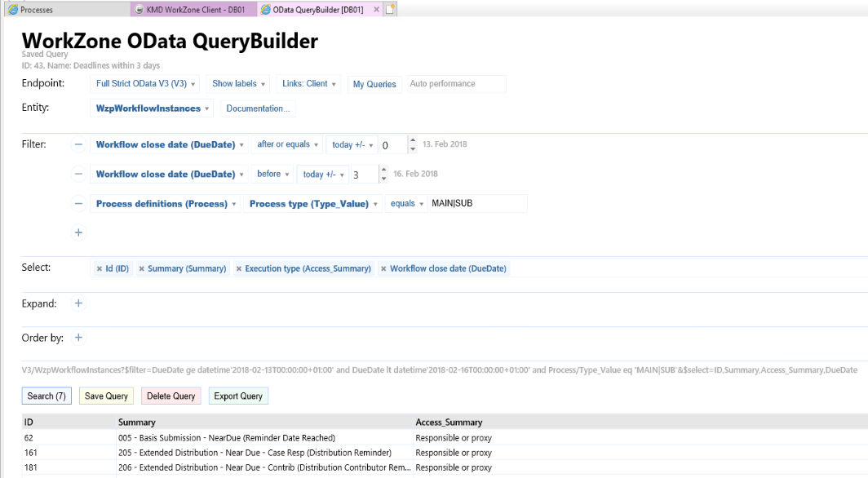Open the first 'today +/-' dropdown
Viewport: 868px width, 478px height.
pyautogui.click(x=352, y=144)
